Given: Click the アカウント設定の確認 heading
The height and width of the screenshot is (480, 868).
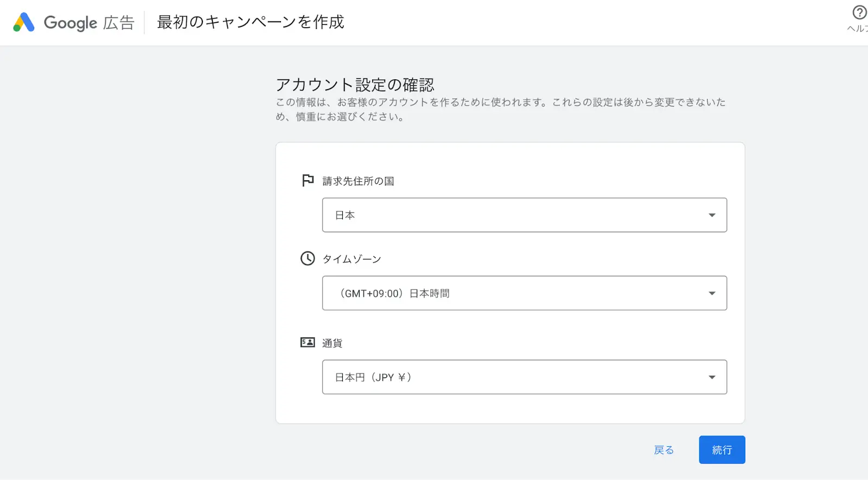Looking at the screenshot, I should click(x=355, y=85).
